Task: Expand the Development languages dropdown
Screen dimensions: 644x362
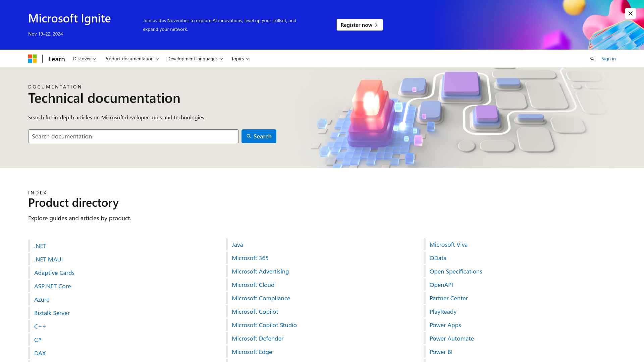Action: pyautogui.click(x=195, y=58)
